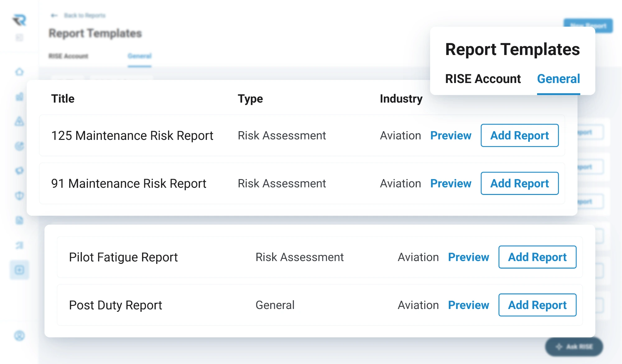Open the bar chart icon in the sidebar

tap(19, 97)
